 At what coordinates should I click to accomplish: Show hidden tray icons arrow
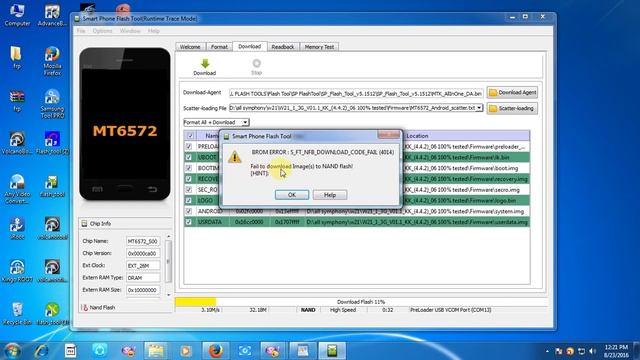point(547,351)
